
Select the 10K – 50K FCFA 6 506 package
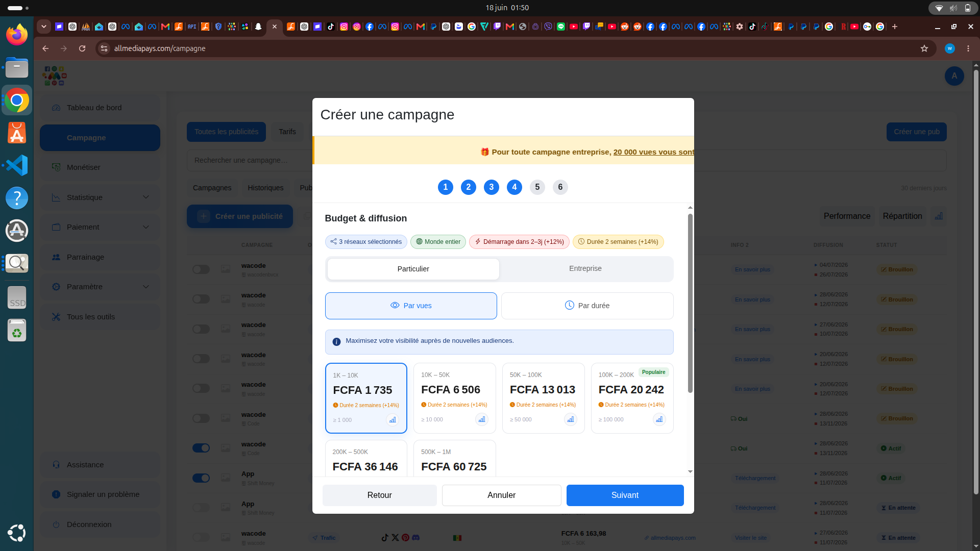455,398
